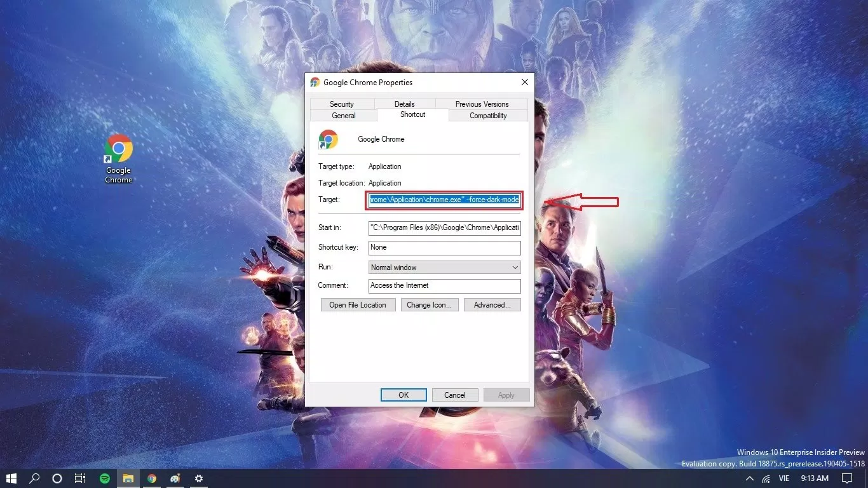Open the Wi-Fi network flyout

coord(766,478)
